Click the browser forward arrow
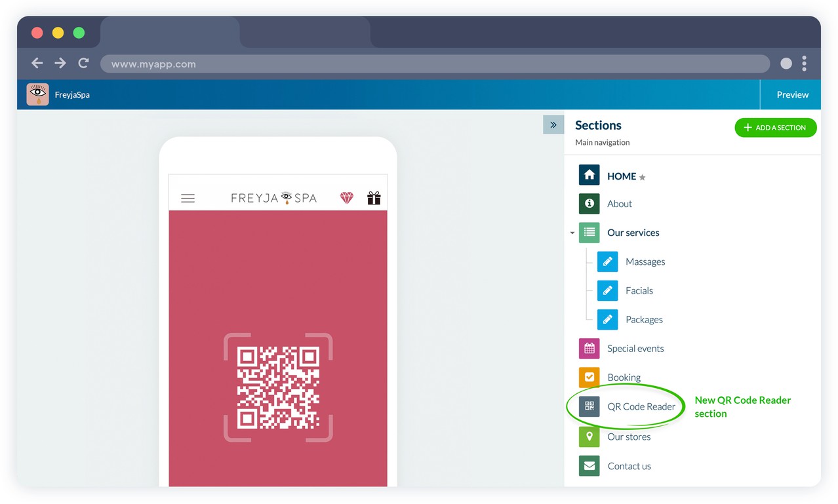 (60, 63)
